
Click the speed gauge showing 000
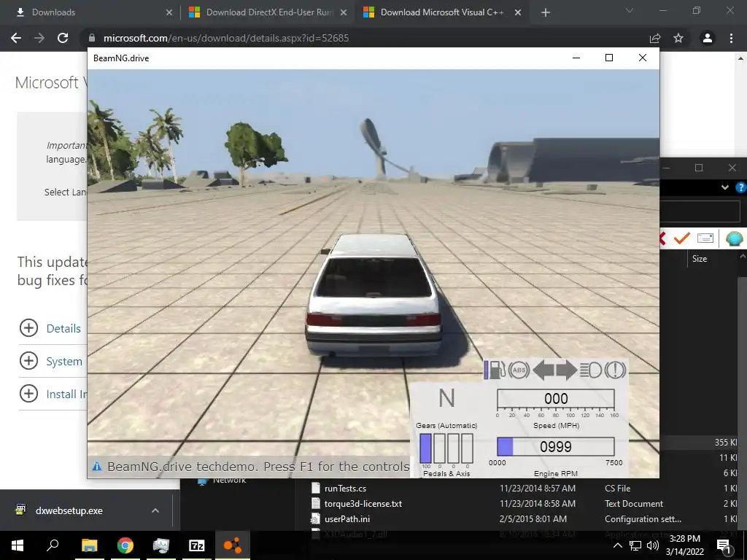click(x=555, y=398)
